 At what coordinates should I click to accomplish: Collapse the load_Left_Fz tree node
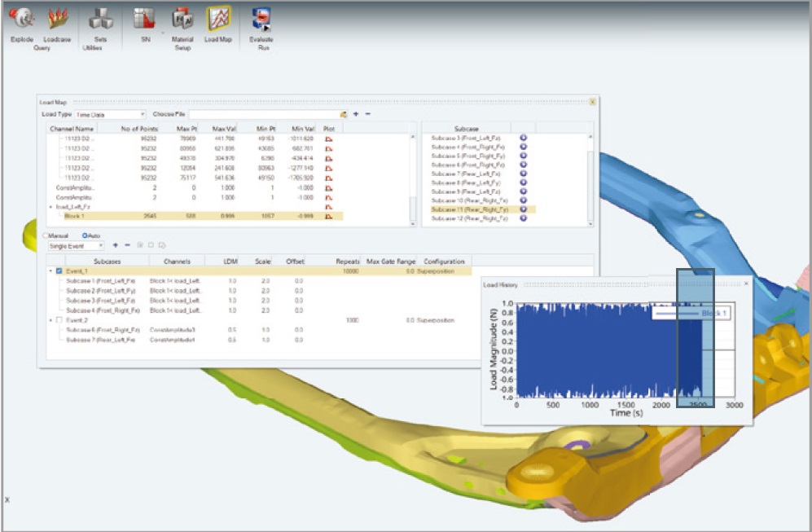coord(50,207)
